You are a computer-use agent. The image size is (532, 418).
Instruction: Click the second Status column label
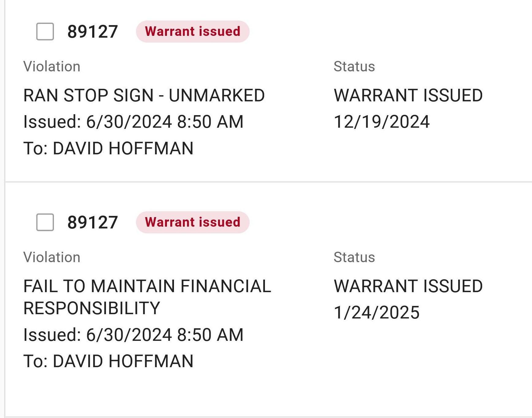pos(354,257)
